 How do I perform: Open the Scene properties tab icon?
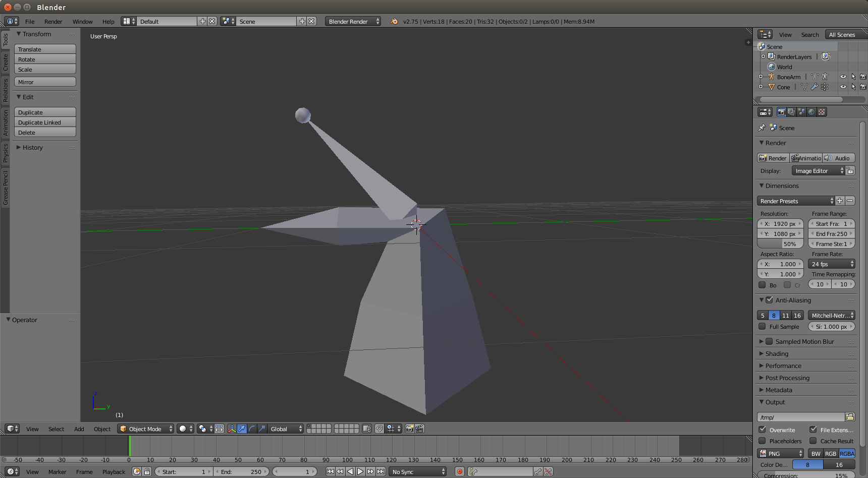(801, 112)
